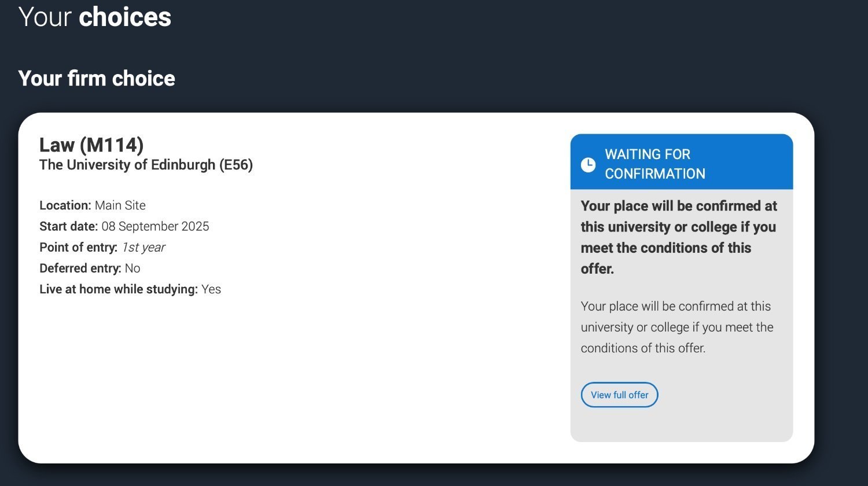Screen dimensions: 868x486
Task: Click the Deferred entry: No line
Action: click(90, 268)
